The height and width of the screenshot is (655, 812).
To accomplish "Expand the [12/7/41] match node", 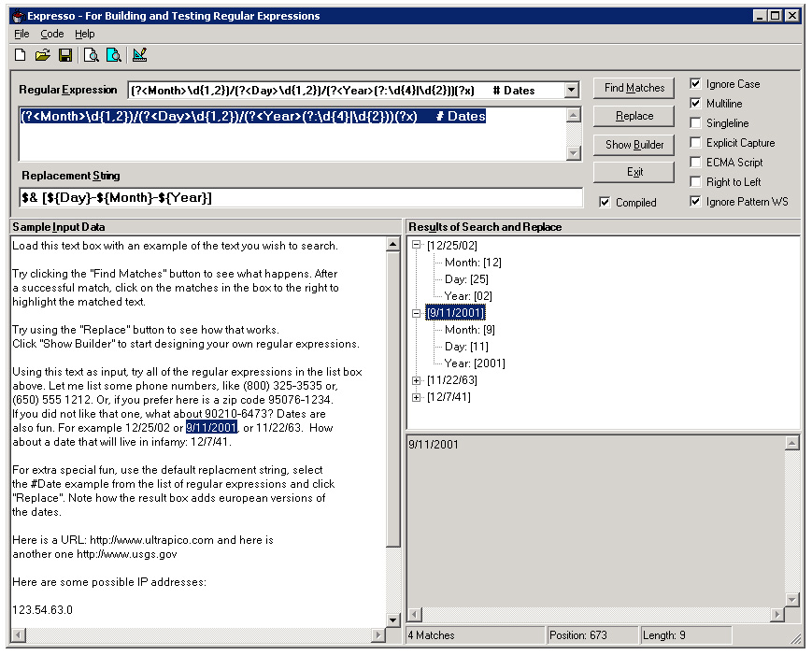I will click(417, 397).
